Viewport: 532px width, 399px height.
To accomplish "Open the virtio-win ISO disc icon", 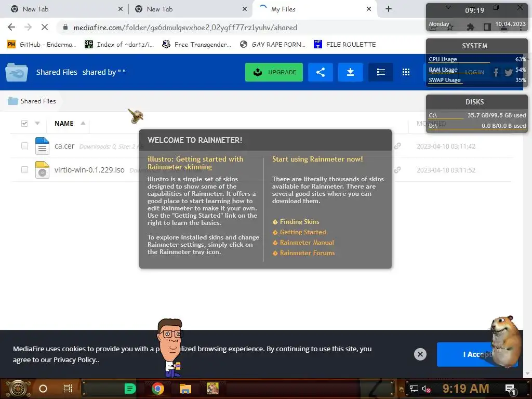I will (x=42, y=170).
